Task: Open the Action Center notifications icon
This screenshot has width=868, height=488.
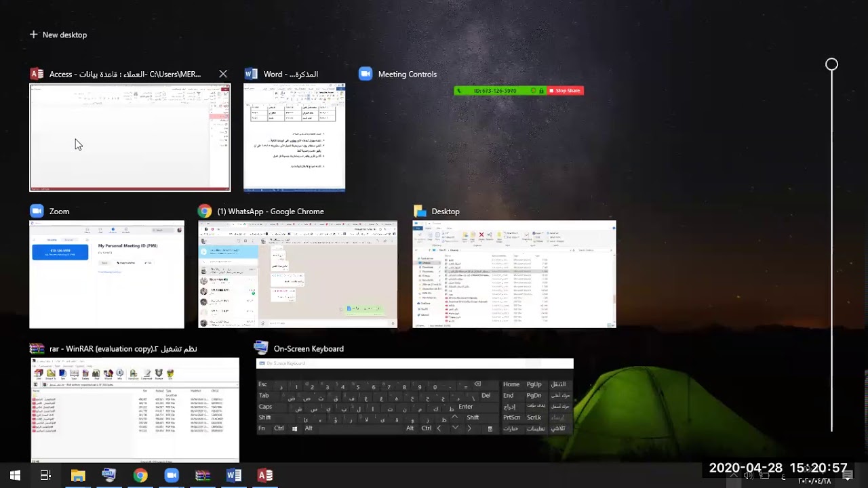Action: (x=848, y=476)
